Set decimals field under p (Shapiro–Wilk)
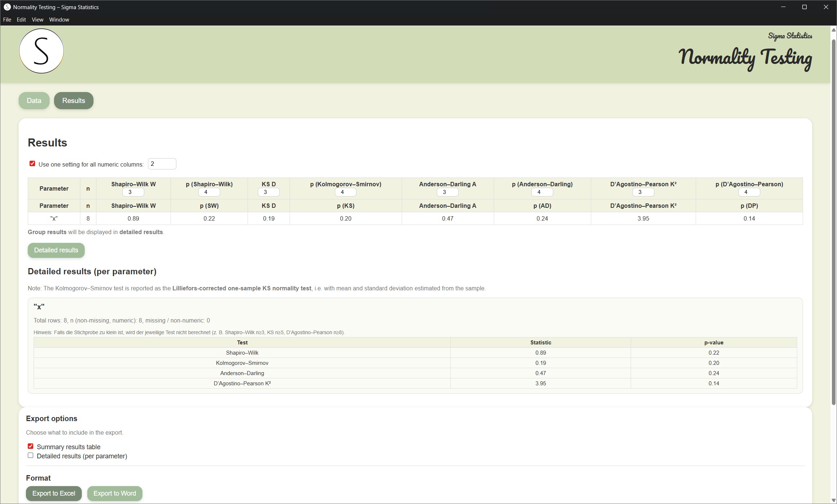The height and width of the screenshot is (504, 837). [x=209, y=192]
